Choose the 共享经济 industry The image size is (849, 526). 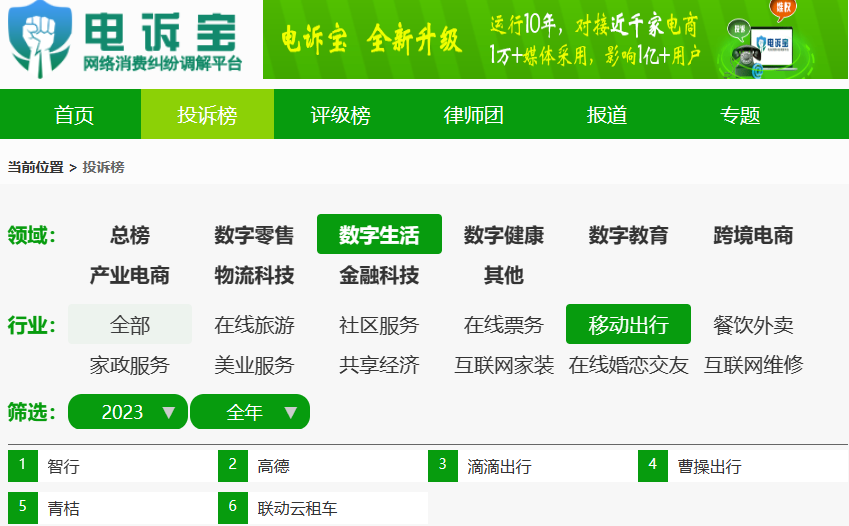tap(379, 365)
